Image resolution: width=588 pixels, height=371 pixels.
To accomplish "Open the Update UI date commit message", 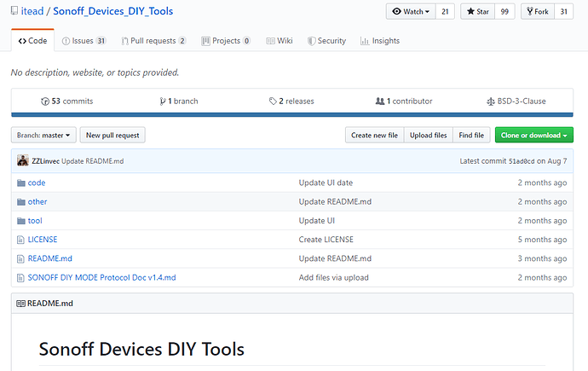I will click(326, 183).
